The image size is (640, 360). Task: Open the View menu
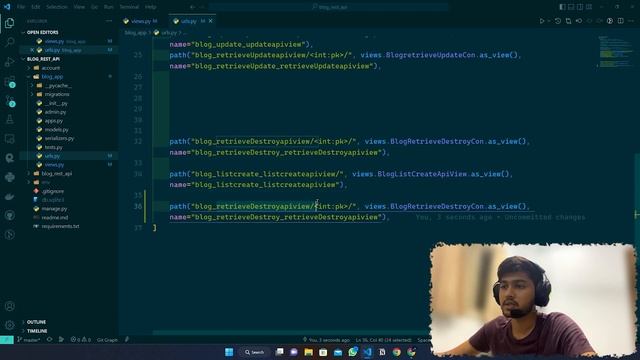[x=79, y=7]
